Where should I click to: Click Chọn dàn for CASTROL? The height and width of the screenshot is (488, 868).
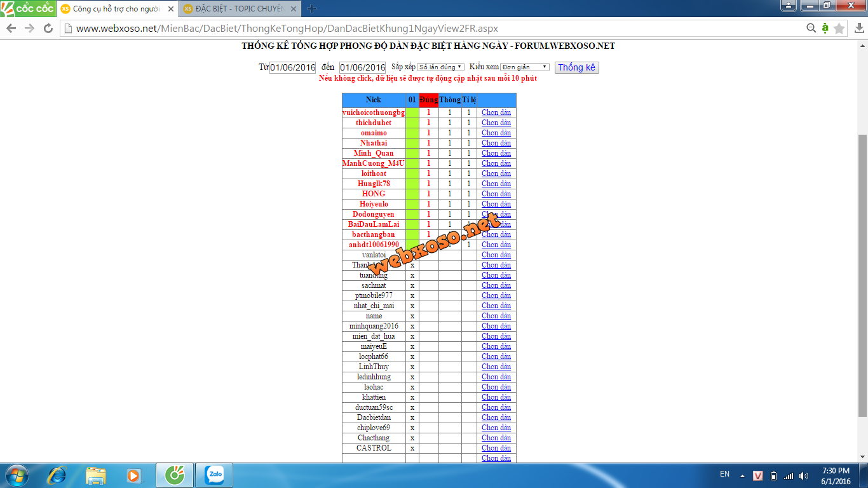point(496,448)
